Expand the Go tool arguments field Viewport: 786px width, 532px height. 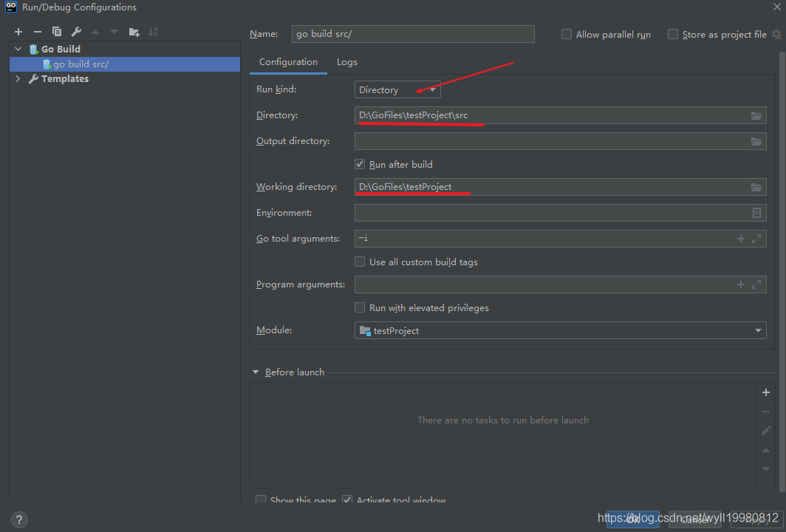click(756, 239)
